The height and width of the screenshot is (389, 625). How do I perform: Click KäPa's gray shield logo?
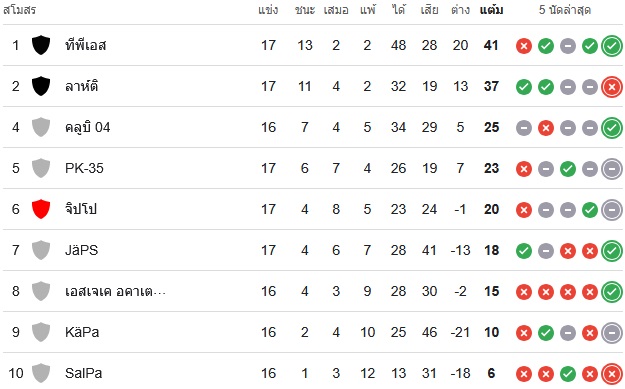point(41,332)
